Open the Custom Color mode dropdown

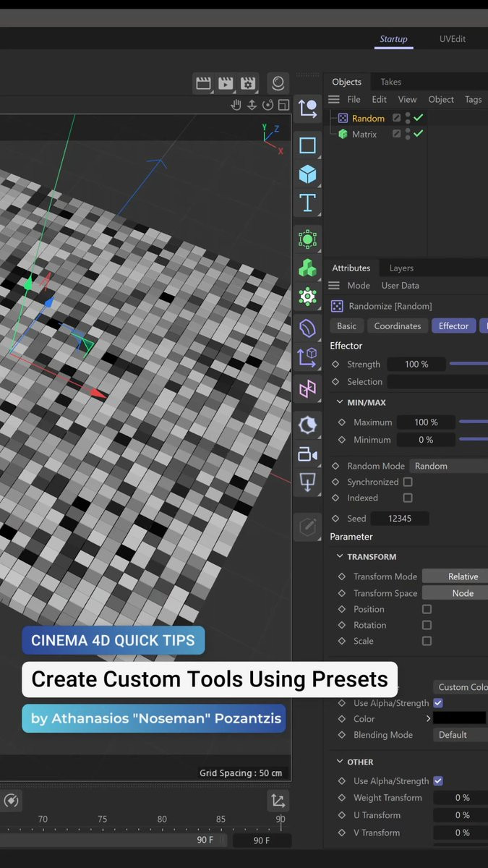461,687
